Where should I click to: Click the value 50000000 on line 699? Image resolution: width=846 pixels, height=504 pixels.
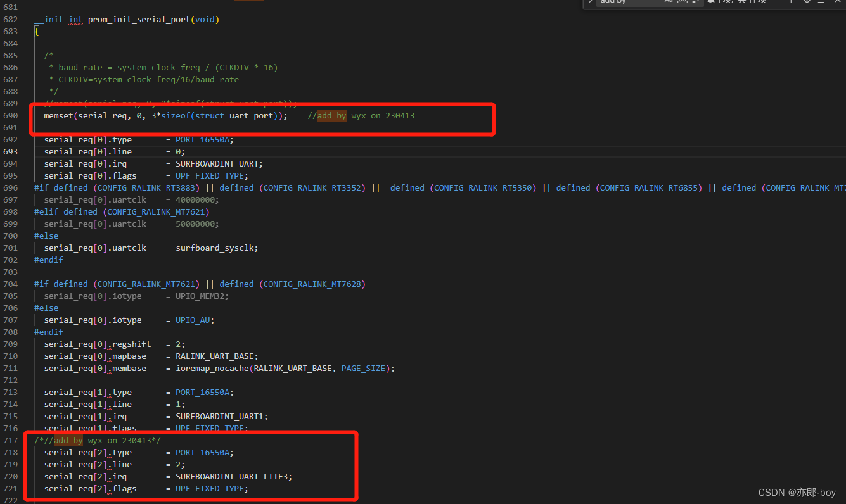coord(195,224)
